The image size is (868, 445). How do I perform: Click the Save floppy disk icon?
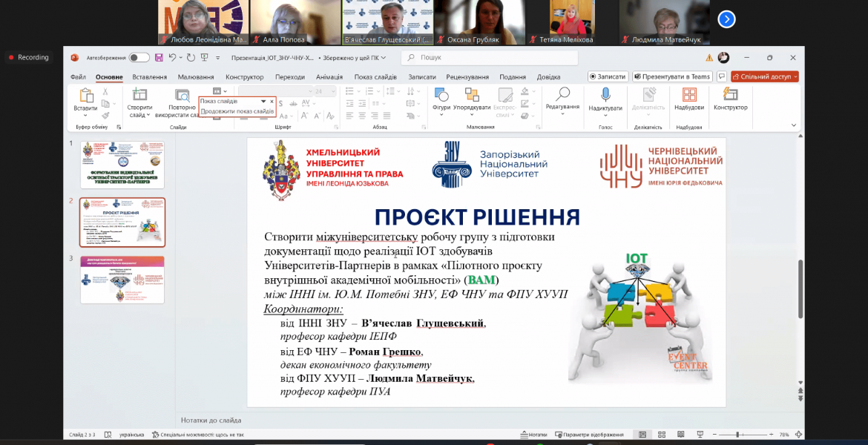coord(159,58)
